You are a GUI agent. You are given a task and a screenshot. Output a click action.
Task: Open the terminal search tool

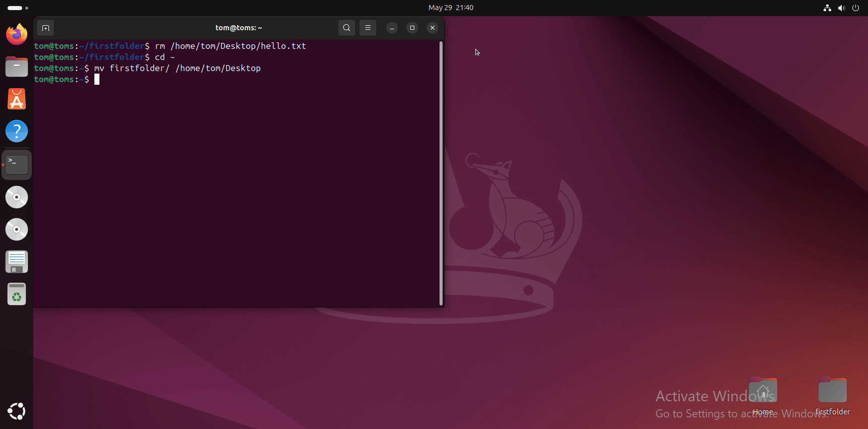coord(347,28)
